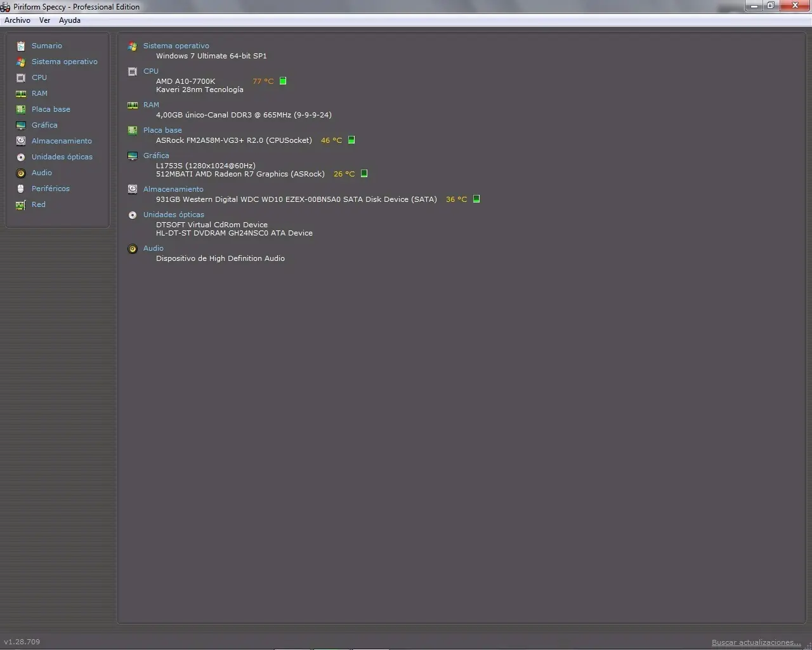This screenshot has width=812, height=650.
Task: Open Audio section in sidebar
Action: click(x=42, y=173)
